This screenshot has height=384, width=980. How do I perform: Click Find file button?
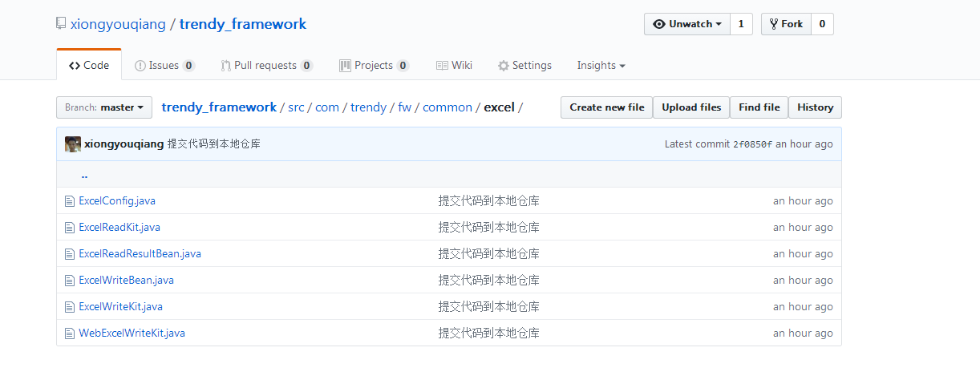tap(759, 107)
